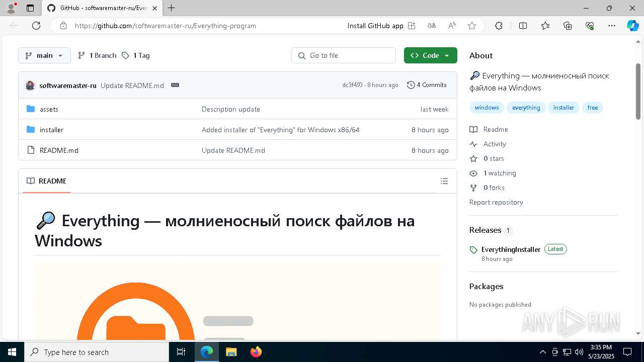View the 1 Branch link
This screenshot has height=362, width=644.
(x=97, y=55)
